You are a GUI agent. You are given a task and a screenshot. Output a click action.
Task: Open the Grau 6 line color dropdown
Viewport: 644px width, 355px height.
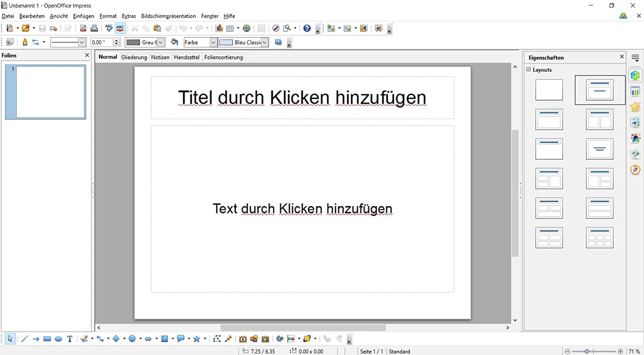click(161, 42)
